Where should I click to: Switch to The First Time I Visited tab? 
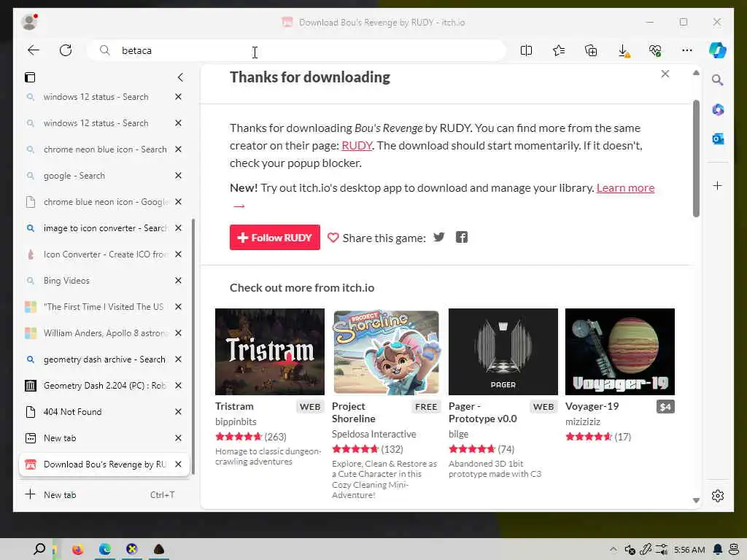[x=103, y=307]
